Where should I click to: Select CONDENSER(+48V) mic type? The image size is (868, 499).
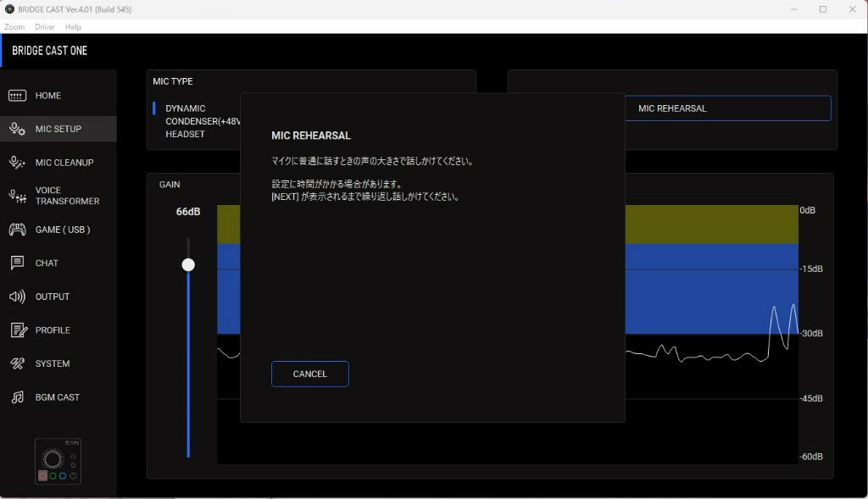(x=203, y=121)
